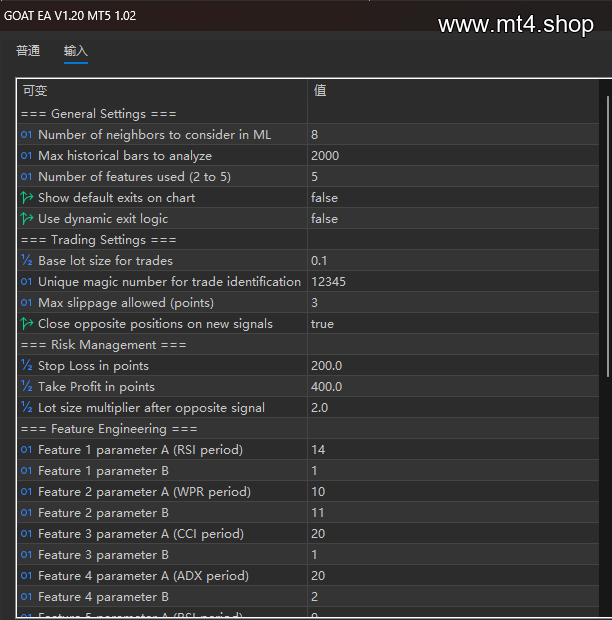Select Max slippage allowed (points) label

pyautogui.click(x=126, y=303)
